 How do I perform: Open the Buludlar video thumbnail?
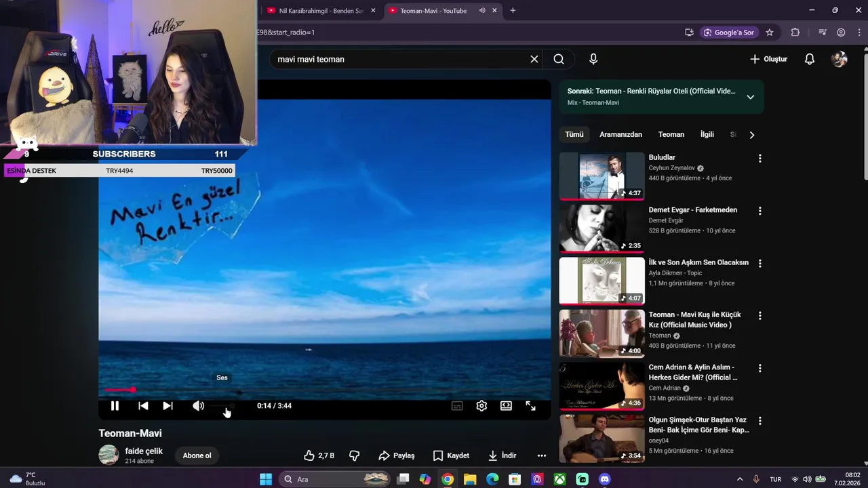[x=601, y=176]
